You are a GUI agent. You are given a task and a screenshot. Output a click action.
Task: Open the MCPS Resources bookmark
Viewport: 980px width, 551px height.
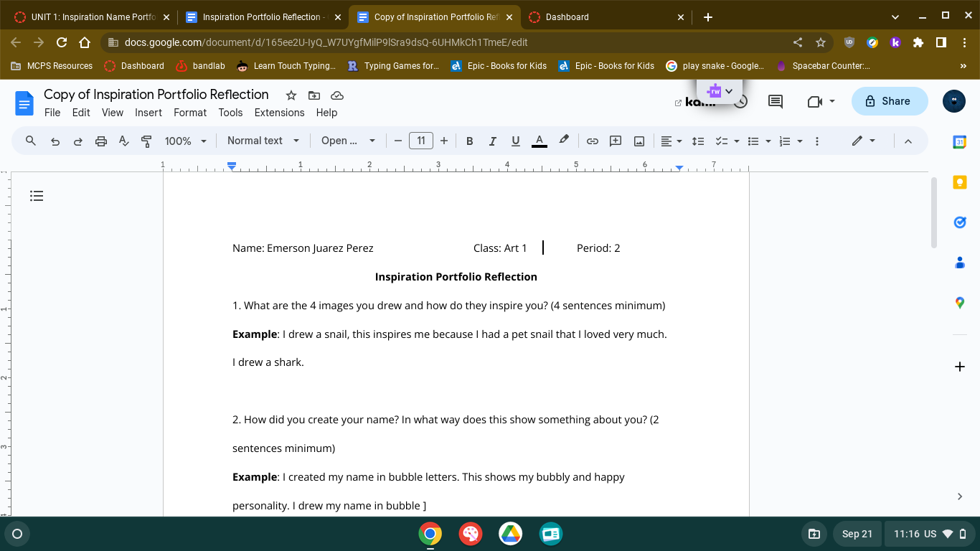click(x=52, y=66)
